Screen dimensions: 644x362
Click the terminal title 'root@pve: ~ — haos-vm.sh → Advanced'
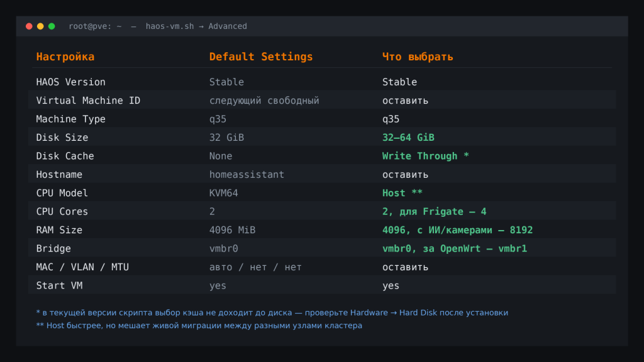pyautogui.click(x=158, y=26)
